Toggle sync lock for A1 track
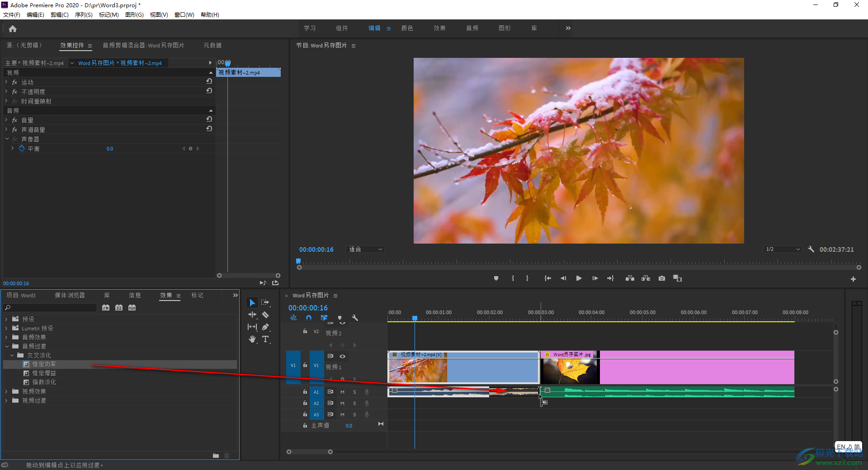The image size is (868, 470). coord(330,392)
